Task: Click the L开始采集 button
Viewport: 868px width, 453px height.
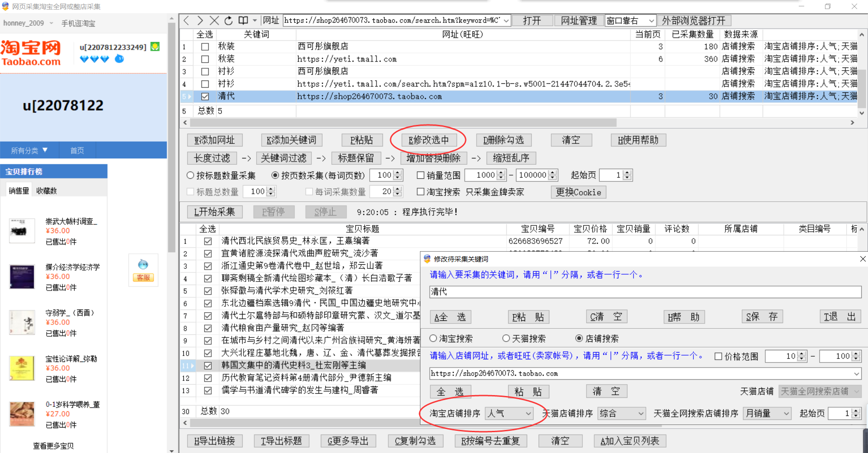Action: 215,212
